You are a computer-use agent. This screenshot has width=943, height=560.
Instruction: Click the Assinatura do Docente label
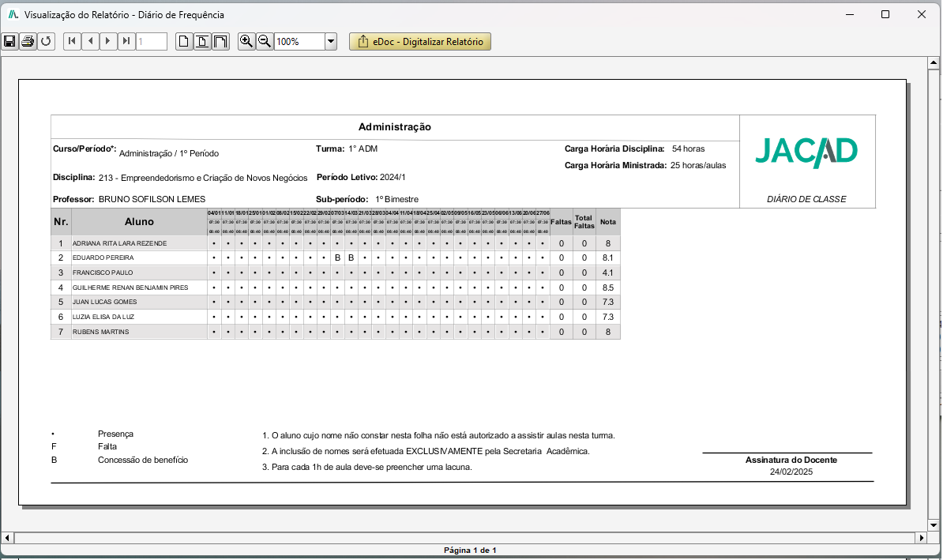pos(791,460)
